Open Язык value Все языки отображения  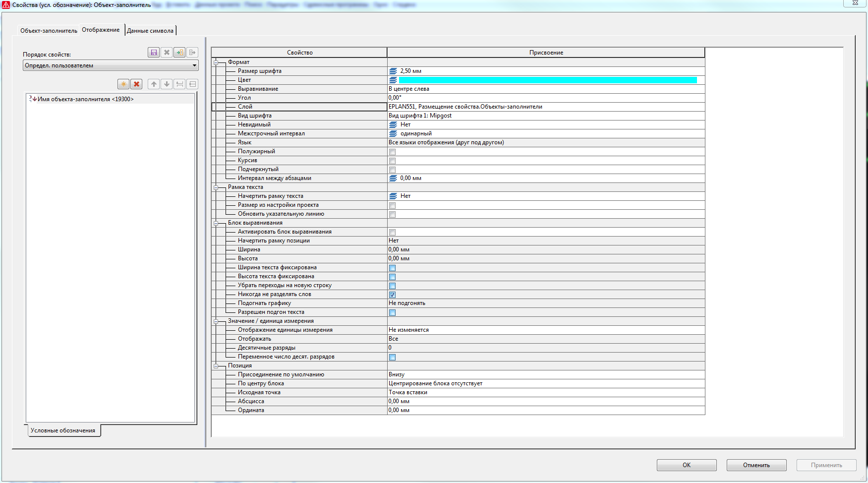(546, 142)
